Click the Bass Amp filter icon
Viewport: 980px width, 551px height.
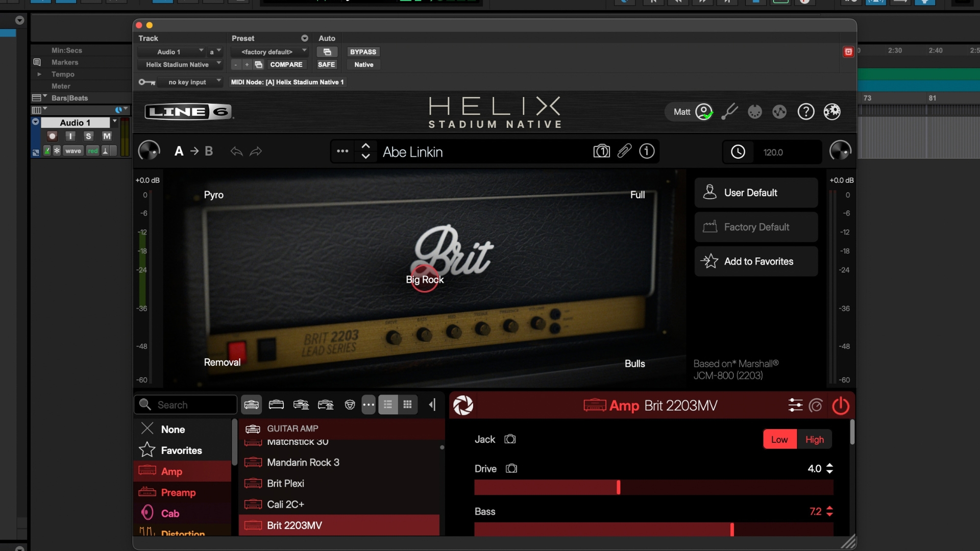click(276, 405)
